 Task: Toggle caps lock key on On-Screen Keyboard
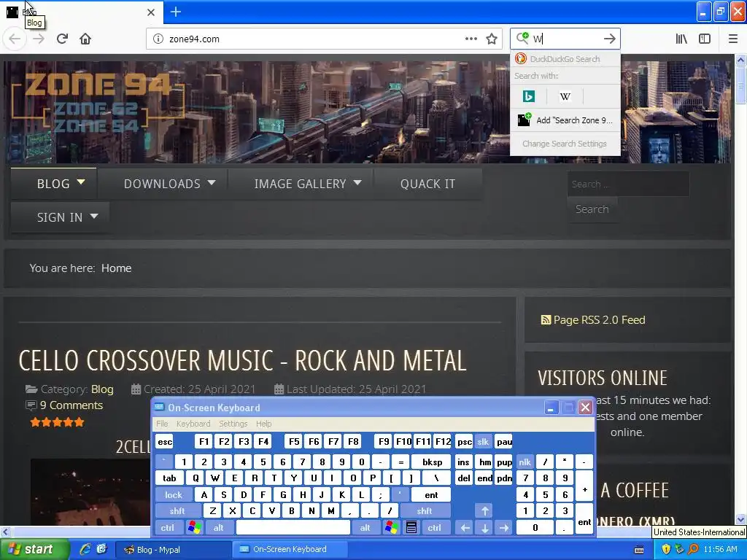tap(174, 495)
